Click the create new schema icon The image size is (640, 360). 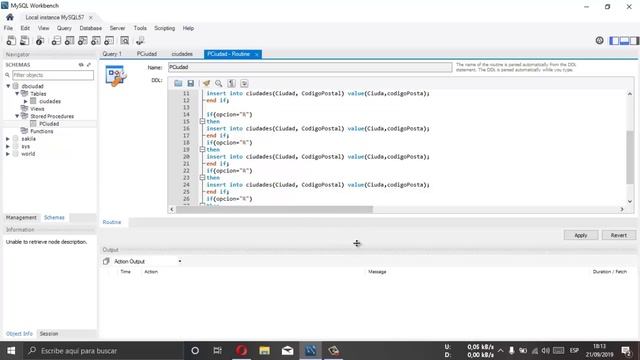point(56,40)
